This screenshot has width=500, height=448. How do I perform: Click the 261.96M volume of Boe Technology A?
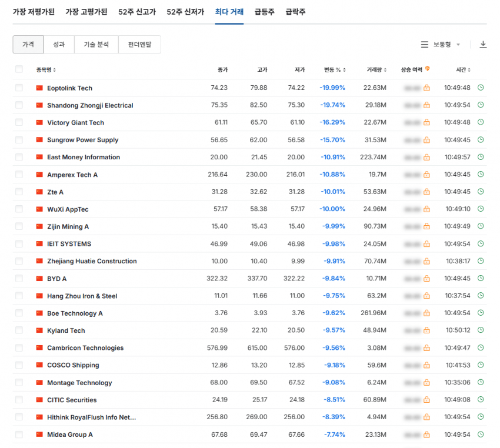click(374, 313)
